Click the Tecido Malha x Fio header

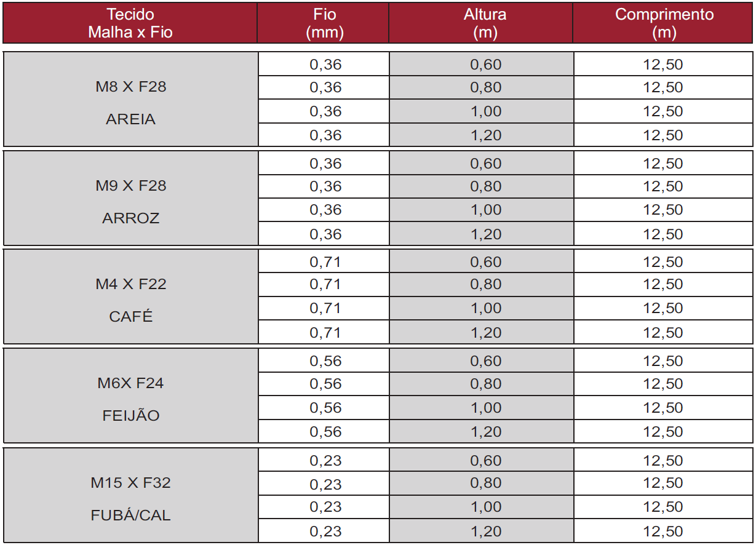(130, 23)
